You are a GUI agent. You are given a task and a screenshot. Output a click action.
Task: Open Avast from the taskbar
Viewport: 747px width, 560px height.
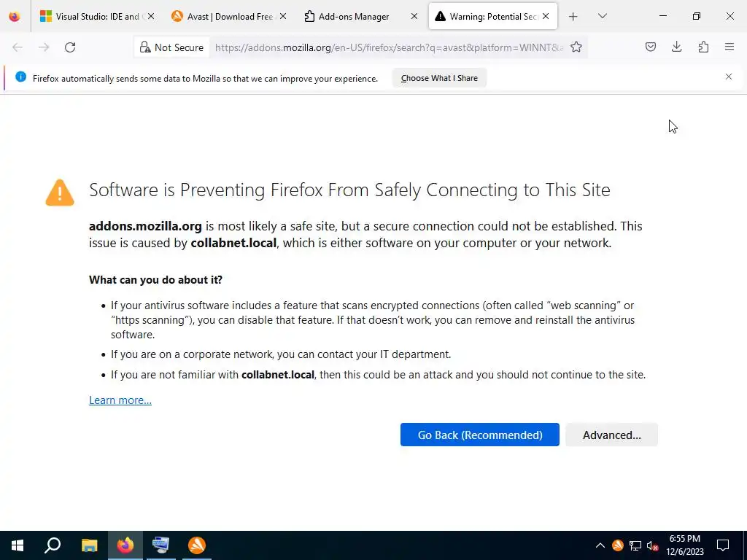coord(197,545)
